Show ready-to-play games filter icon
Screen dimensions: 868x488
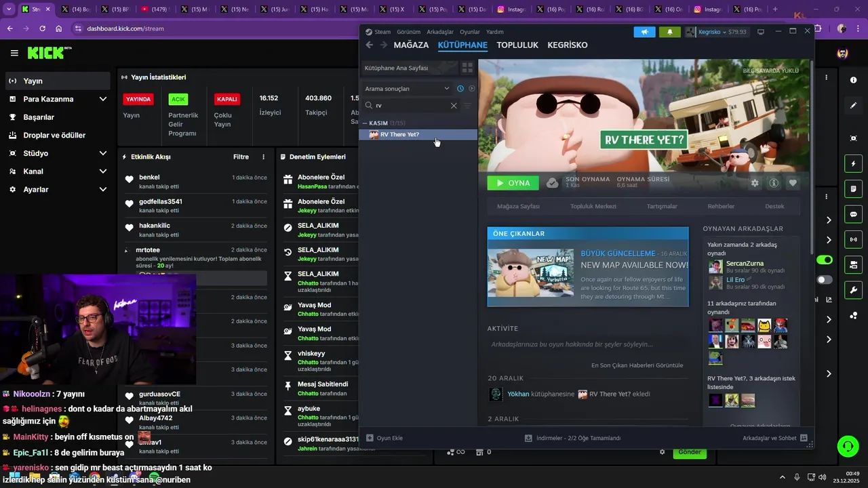click(472, 89)
